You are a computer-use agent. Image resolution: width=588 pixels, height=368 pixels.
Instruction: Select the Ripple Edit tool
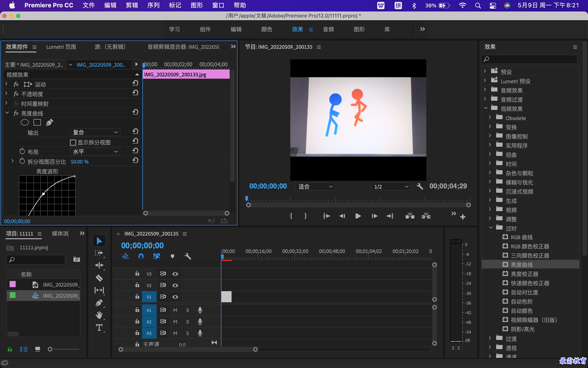coord(99,265)
